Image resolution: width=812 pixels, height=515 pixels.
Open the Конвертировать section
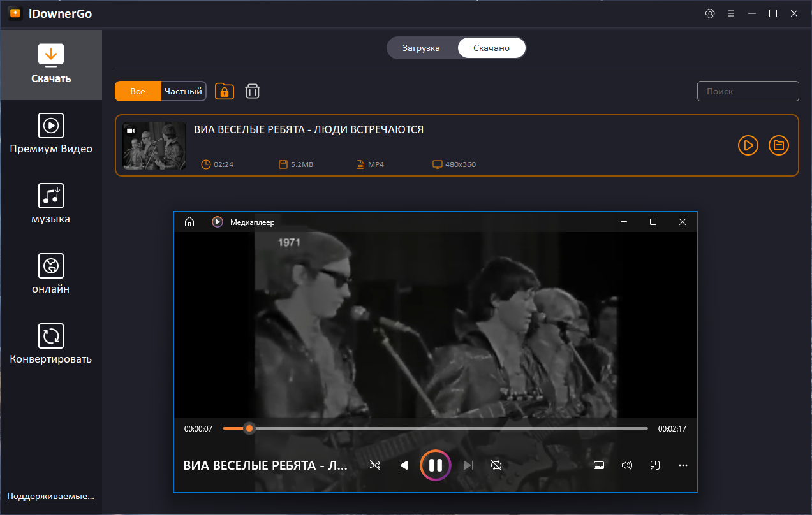(x=51, y=344)
